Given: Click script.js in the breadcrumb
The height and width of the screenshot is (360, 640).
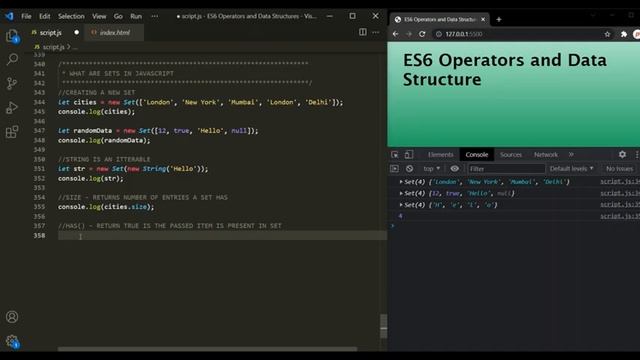Looking at the screenshot, I should pos(53,47).
